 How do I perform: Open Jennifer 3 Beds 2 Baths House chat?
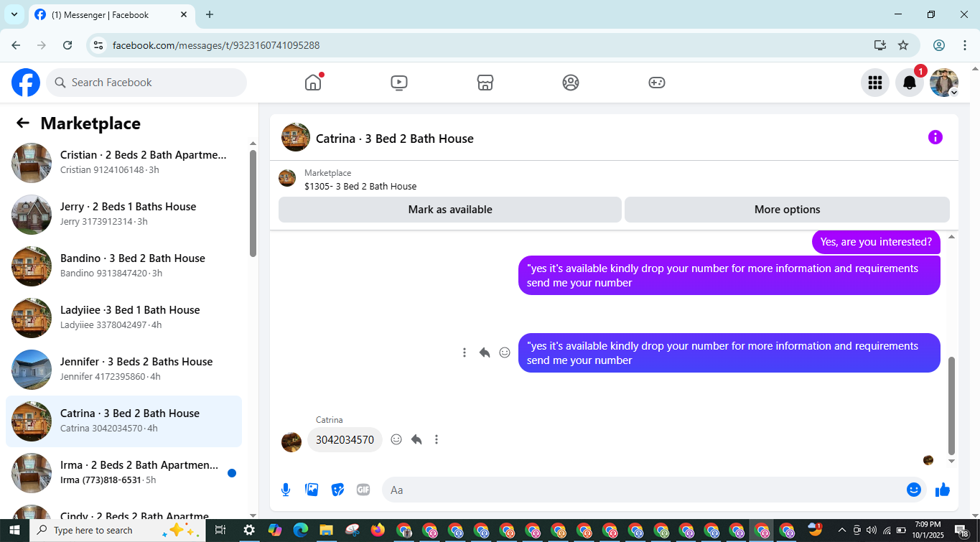[123, 370]
